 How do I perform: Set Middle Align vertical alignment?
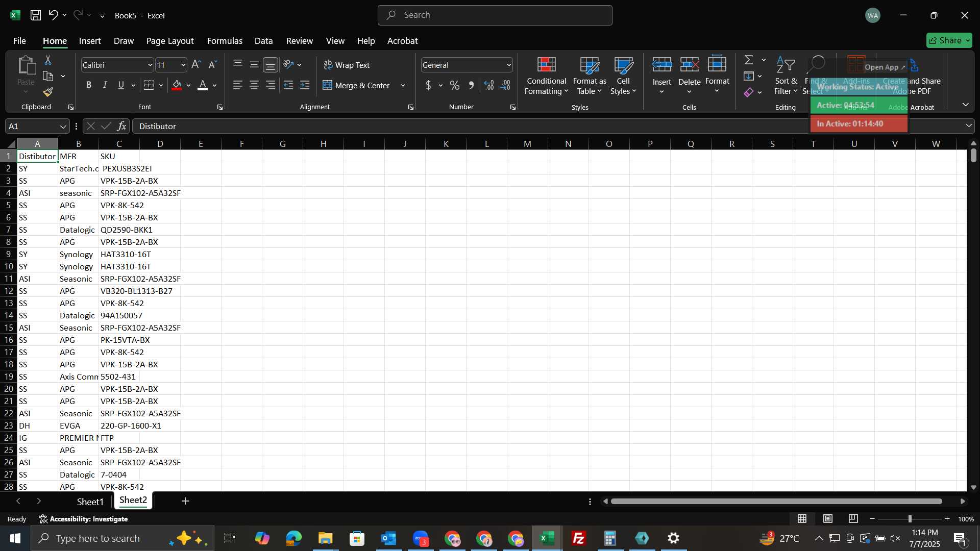tap(254, 65)
